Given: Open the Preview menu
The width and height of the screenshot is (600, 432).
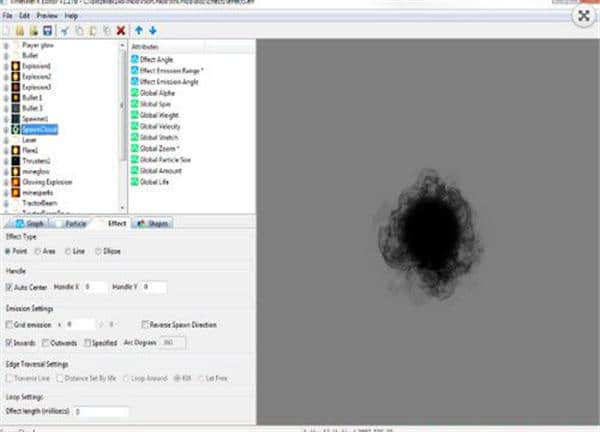Looking at the screenshot, I should [x=49, y=16].
